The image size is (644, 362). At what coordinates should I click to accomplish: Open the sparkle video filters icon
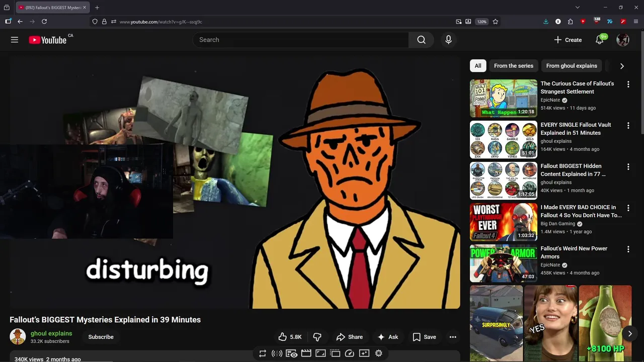pos(364,353)
